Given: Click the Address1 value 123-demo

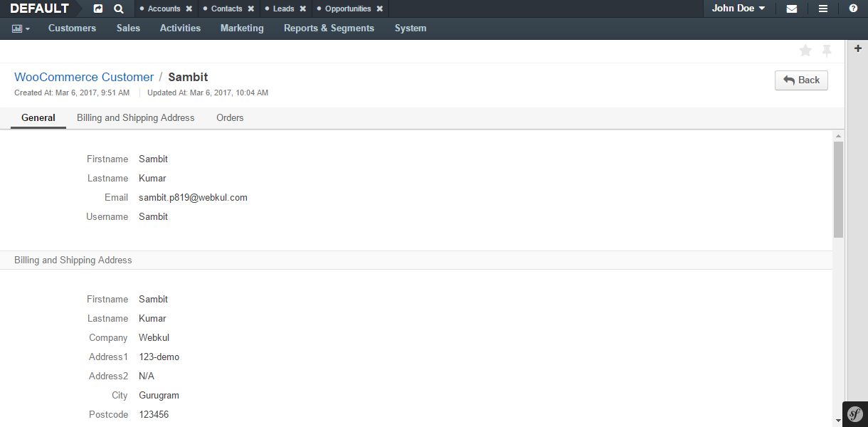Looking at the screenshot, I should point(159,357).
